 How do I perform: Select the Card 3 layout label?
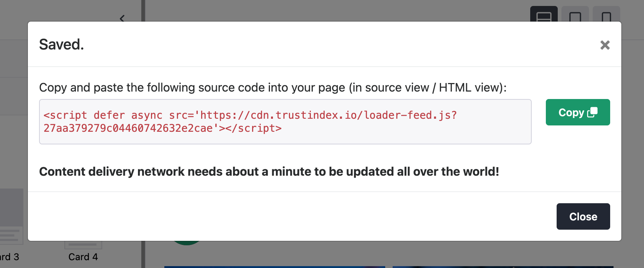click(10, 257)
